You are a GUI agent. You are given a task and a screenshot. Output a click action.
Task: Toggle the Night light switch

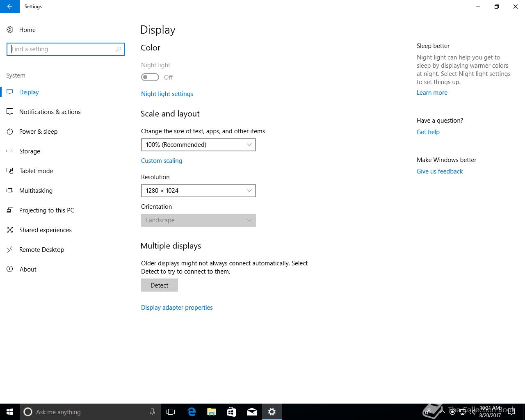click(150, 78)
